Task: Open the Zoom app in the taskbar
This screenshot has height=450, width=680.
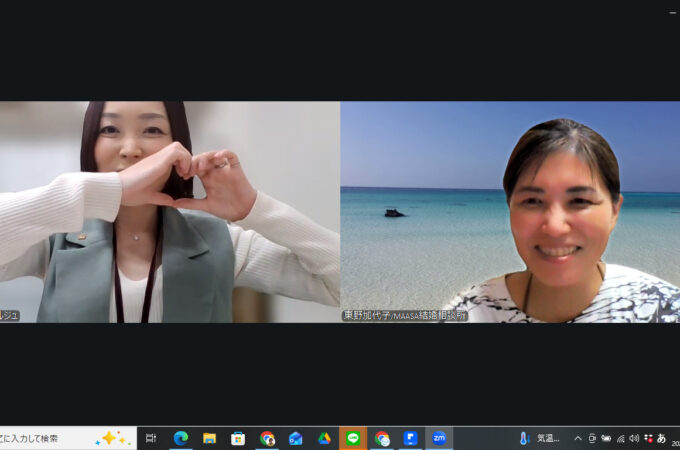Action: 439,438
